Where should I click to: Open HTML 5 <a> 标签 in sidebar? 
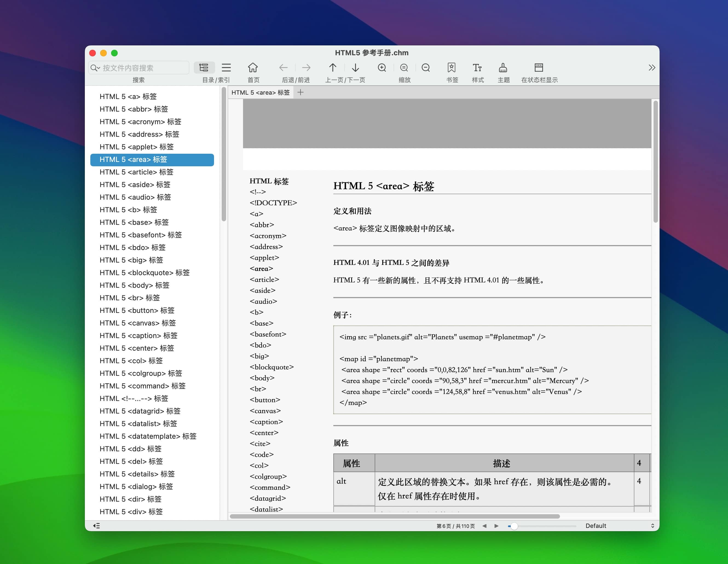tap(152, 97)
